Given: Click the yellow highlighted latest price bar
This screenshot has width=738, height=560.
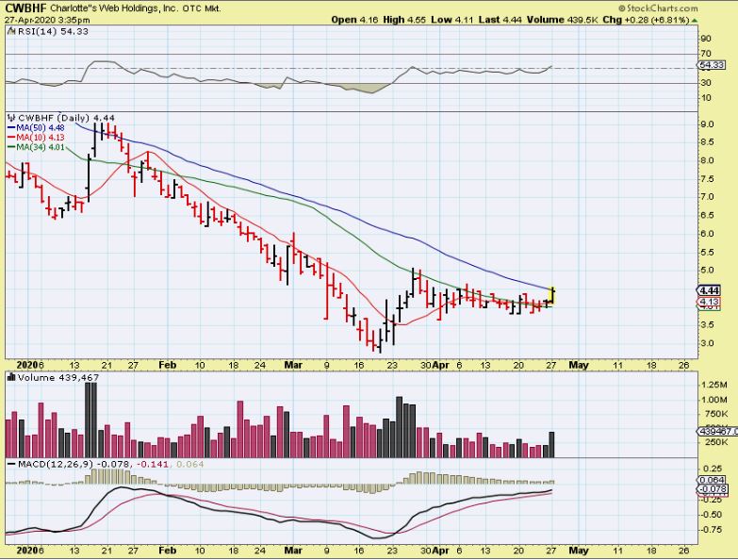Looking at the screenshot, I should pyautogui.click(x=553, y=296).
